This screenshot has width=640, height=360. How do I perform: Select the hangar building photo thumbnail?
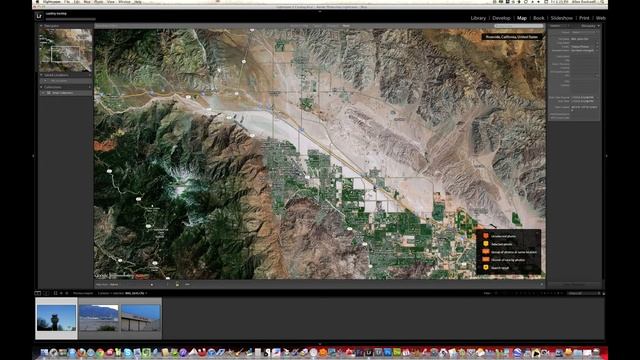[141, 318]
